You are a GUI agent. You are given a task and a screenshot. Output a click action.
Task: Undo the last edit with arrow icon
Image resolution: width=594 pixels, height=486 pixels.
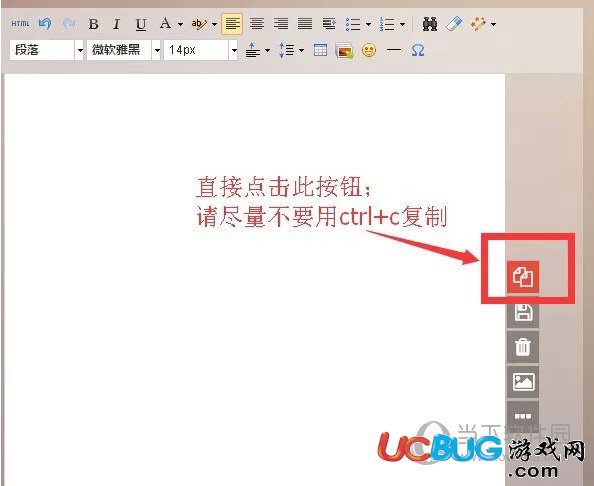tap(45, 24)
